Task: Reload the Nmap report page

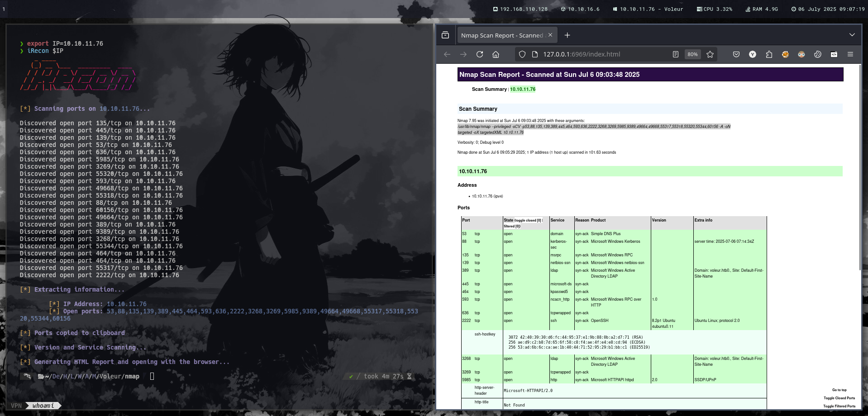Action: pyautogui.click(x=480, y=54)
